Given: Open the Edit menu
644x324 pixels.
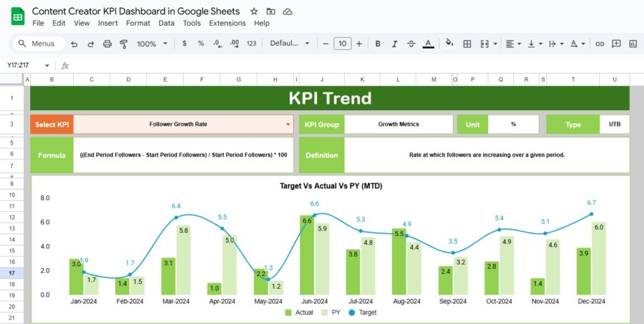Looking at the screenshot, I should click(x=58, y=23).
